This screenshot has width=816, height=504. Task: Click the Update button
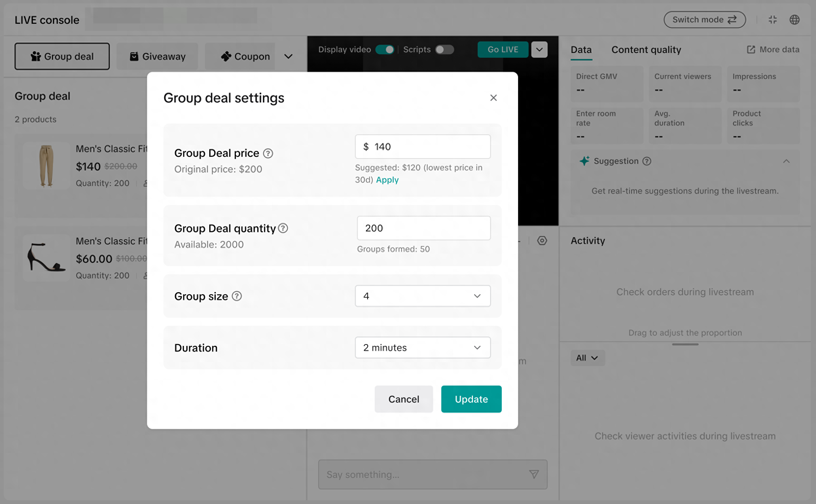click(471, 399)
